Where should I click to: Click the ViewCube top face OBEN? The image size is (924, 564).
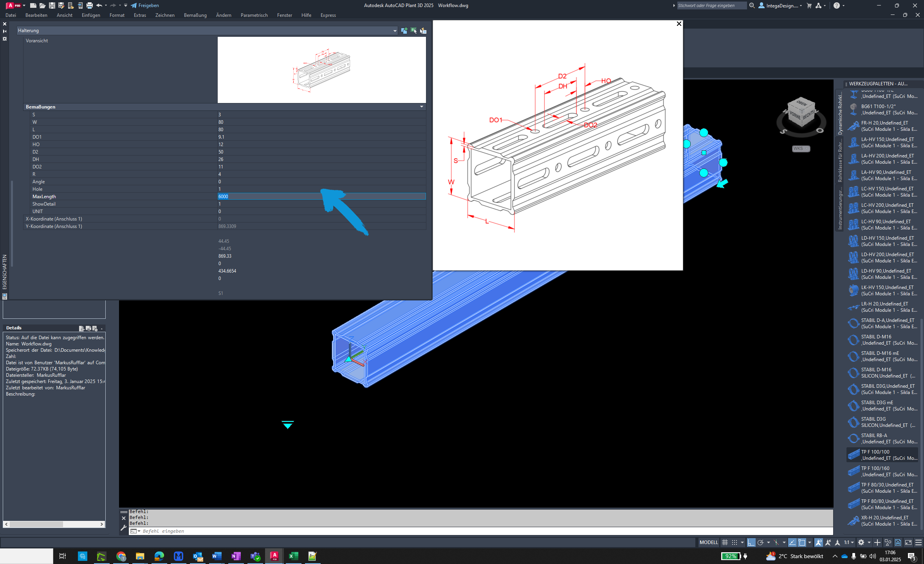point(801,103)
